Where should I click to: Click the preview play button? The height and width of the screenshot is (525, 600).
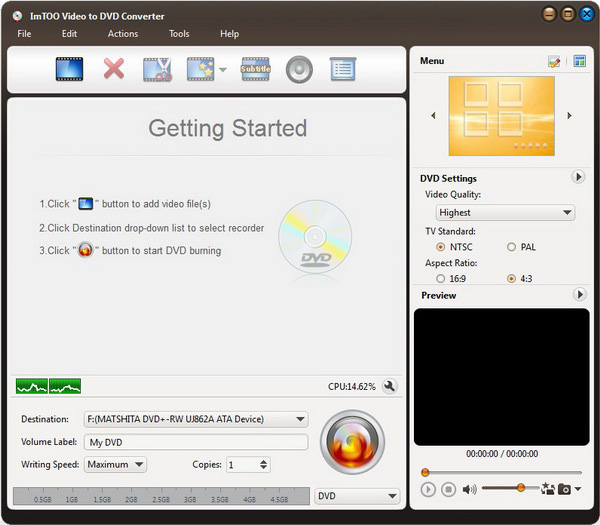point(428,489)
